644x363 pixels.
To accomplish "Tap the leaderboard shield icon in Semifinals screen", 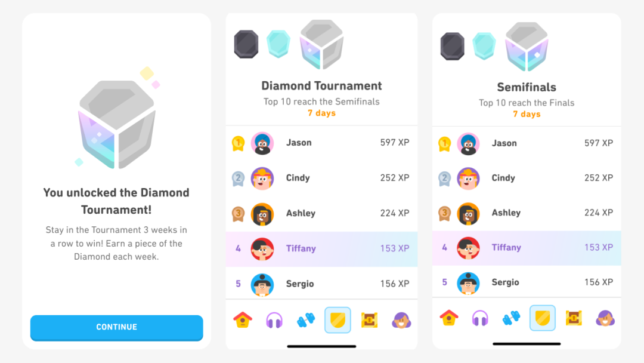I will 543,318.
